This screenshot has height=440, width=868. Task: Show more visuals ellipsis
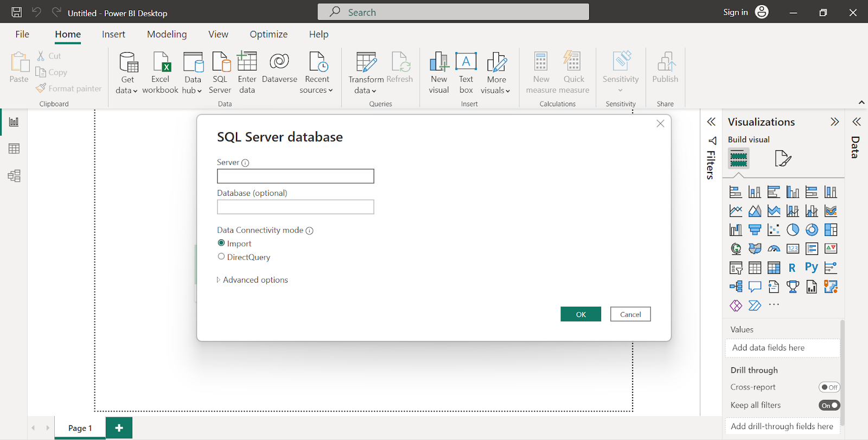coord(774,305)
